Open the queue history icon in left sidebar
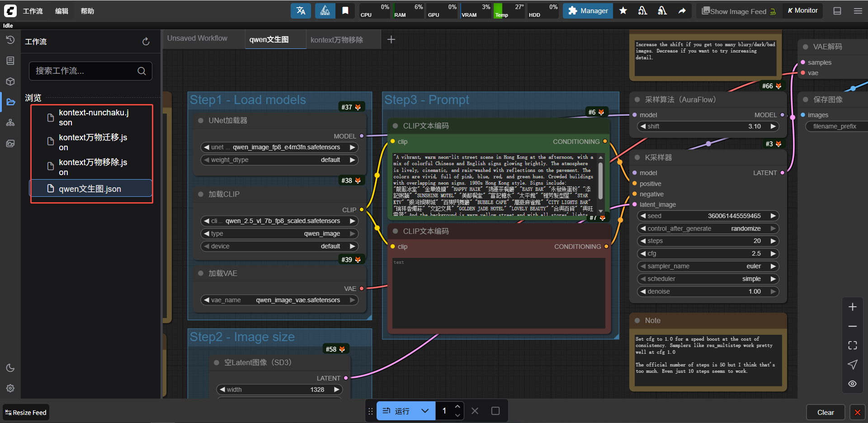This screenshot has width=868, height=423. [x=10, y=40]
